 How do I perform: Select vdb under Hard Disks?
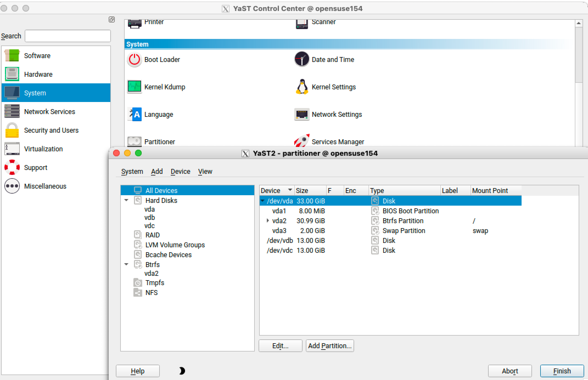tap(150, 217)
